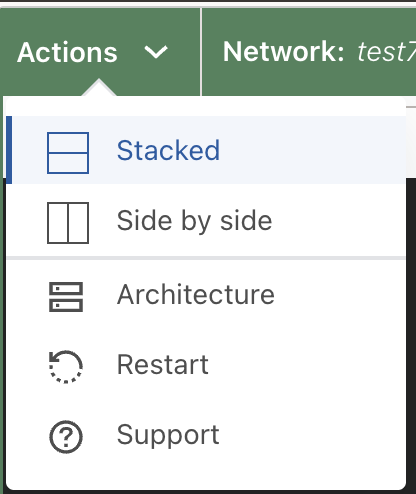Click the Network: label in header
Viewport: 416px width, 494px height.
[284, 52]
